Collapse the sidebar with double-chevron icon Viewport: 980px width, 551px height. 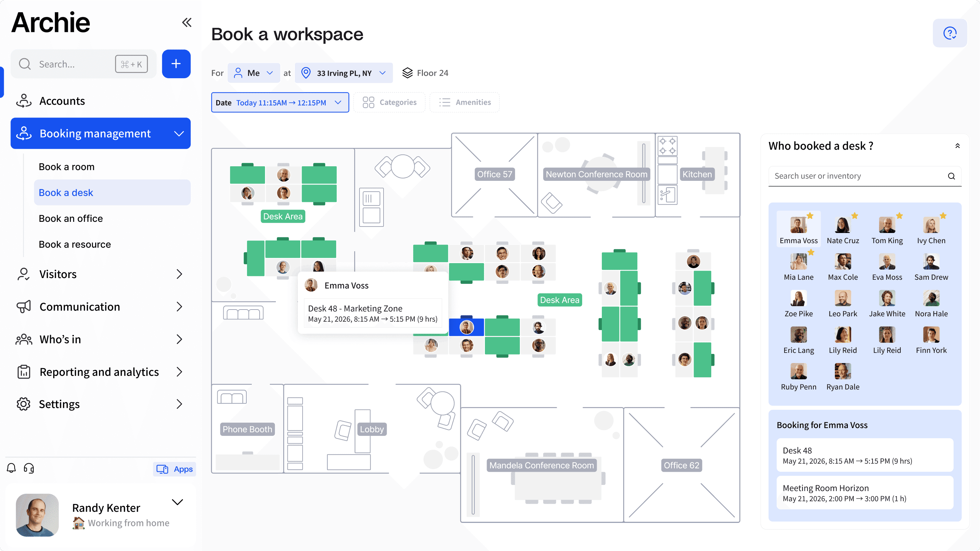click(x=186, y=23)
